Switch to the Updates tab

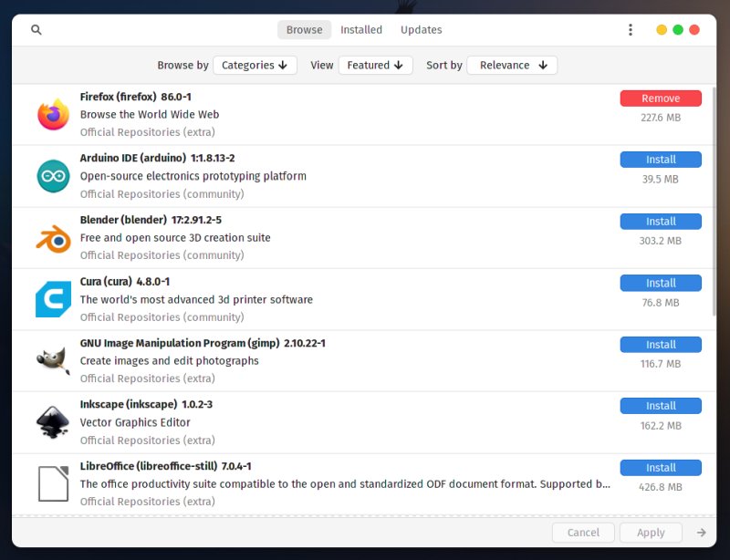[x=421, y=30]
